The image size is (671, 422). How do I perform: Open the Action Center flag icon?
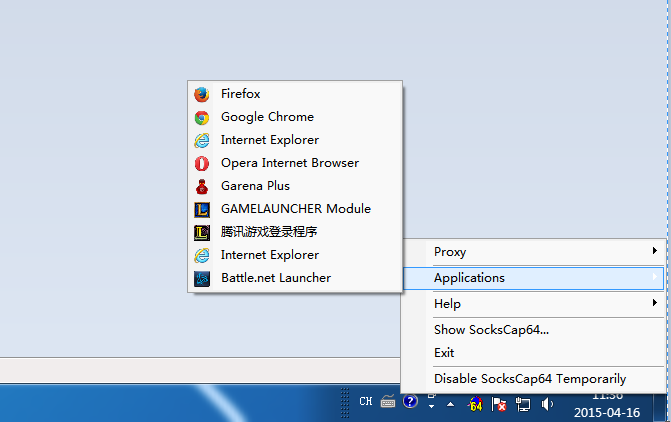(499, 404)
